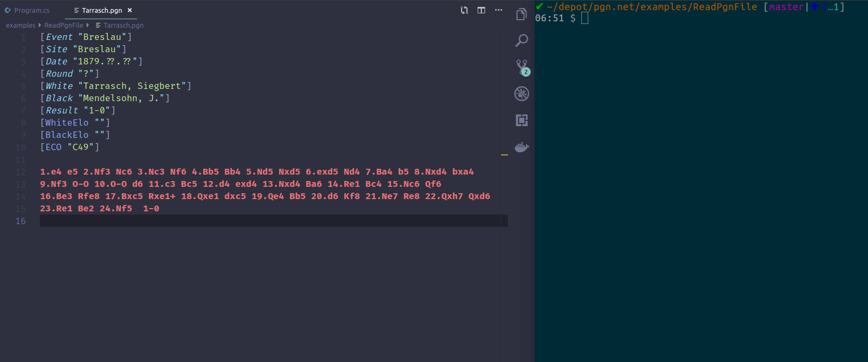This screenshot has height=362, width=868.
Task: Click the [WhiteElo ""] line
Action: (75, 122)
